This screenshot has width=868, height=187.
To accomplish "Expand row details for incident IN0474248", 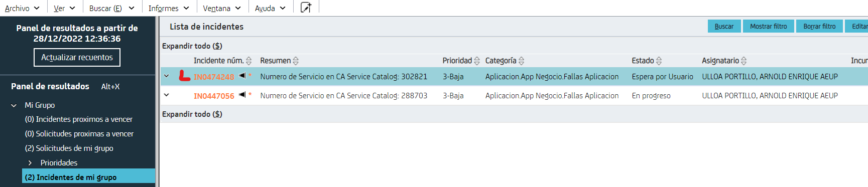I will pyautogui.click(x=167, y=76).
